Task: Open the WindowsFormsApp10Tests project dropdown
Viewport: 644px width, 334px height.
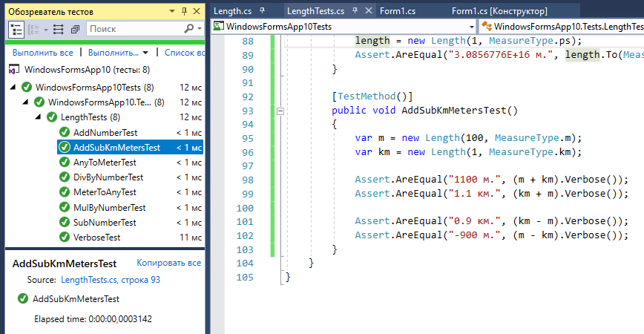Action: pos(471,27)
